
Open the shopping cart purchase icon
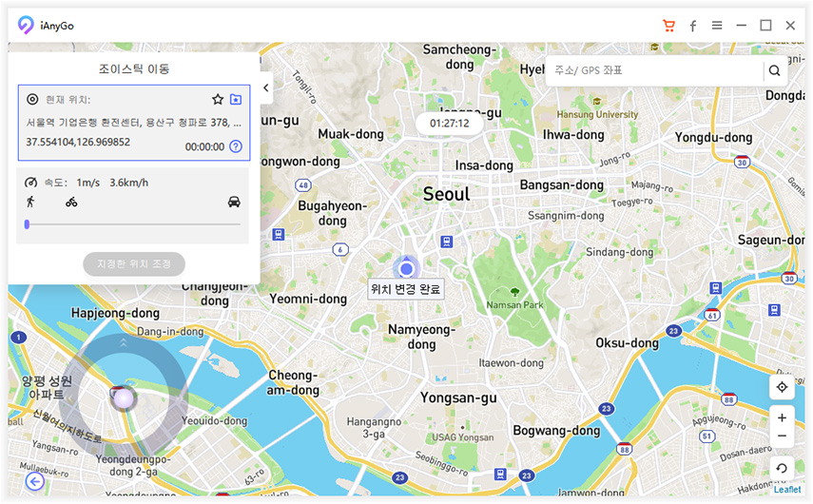669,26
